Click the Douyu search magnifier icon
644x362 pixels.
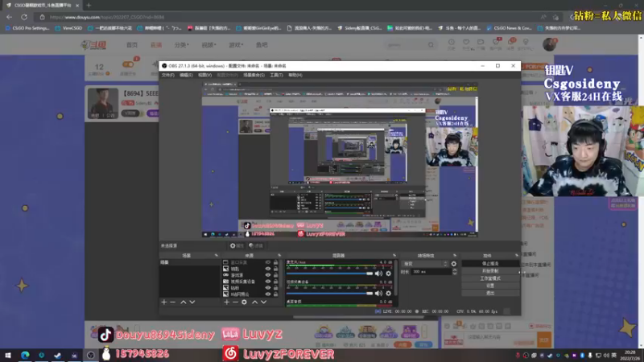431,45
